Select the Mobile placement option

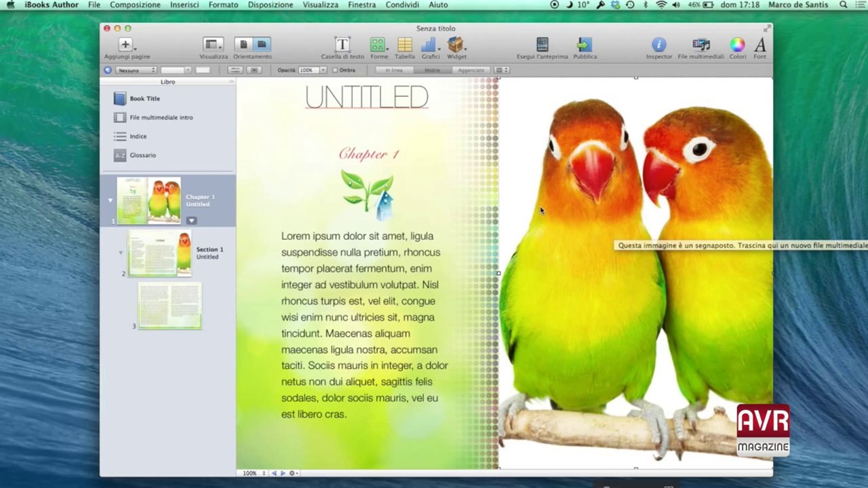[x=432, y=70]
